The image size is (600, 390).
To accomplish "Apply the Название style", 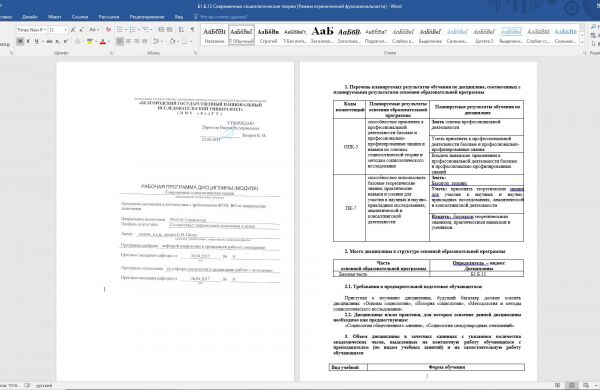I will 214,35.
